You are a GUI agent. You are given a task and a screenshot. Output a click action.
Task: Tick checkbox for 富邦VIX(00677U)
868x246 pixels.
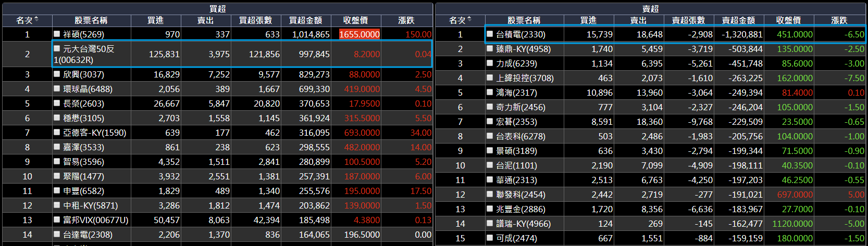[57, 219]
